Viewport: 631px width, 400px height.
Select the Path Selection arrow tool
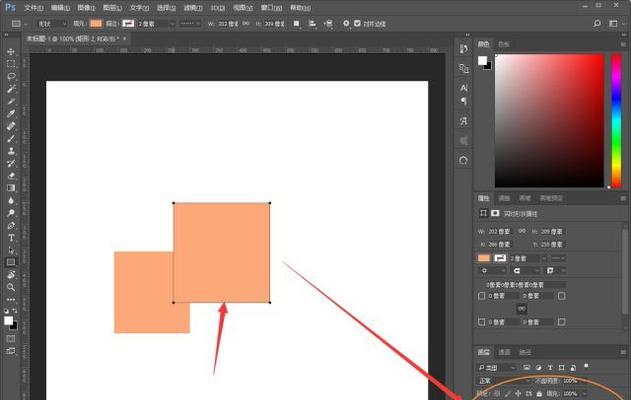click(x=11, y=250)
